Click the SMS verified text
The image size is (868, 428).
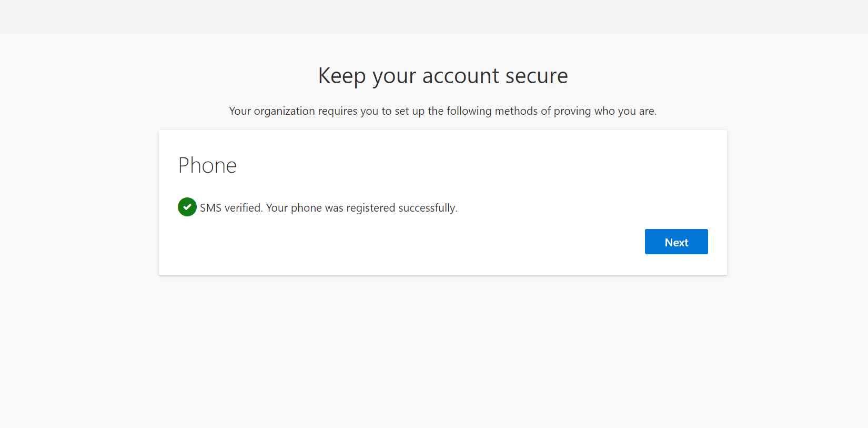[x=230, y=208]
